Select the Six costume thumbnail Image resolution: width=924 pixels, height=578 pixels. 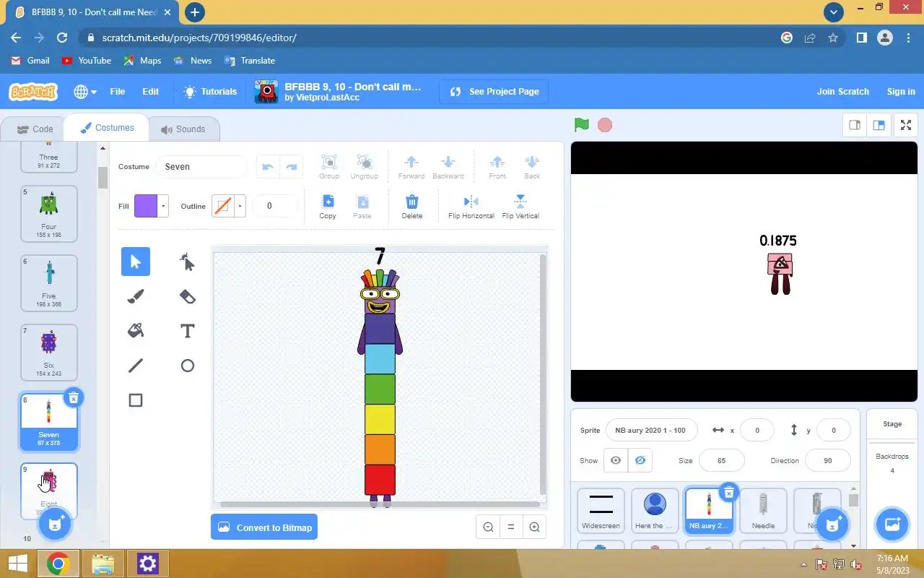click(x=48, y=352)
